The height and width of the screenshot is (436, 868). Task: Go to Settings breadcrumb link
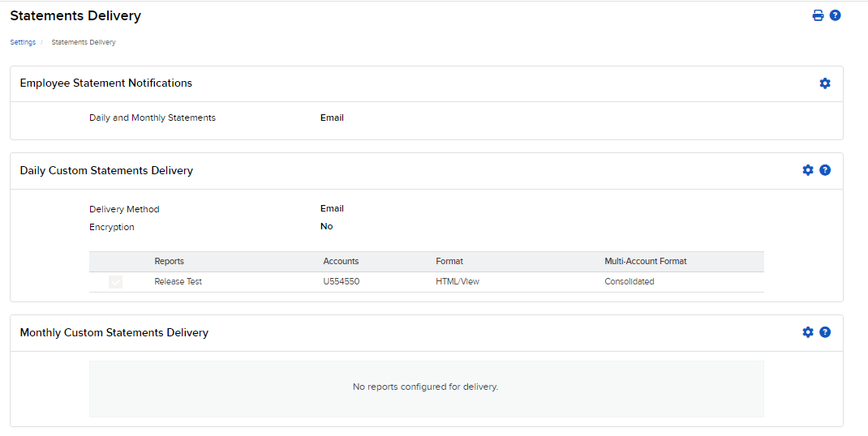pyautogui.click(x=23, y=42)
